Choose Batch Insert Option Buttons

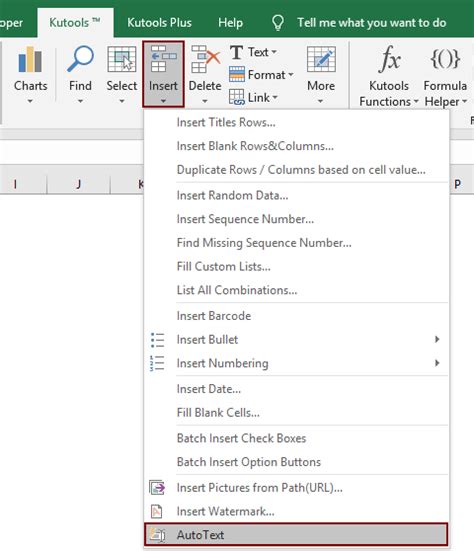coord(296,462)
